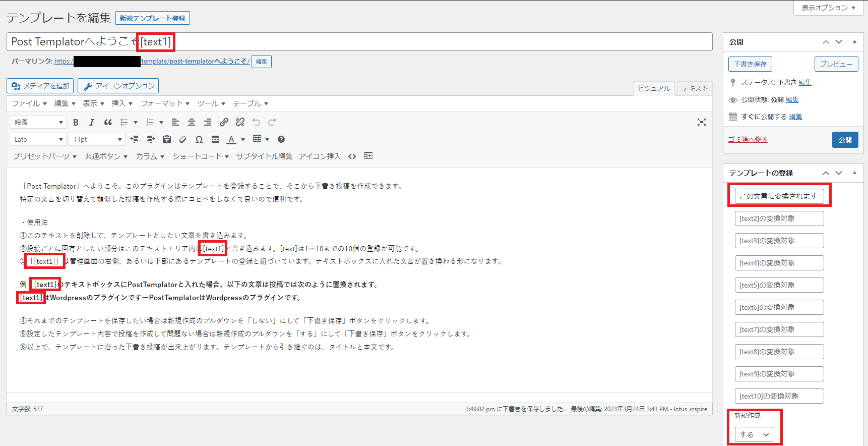This screenshot has height=446, width=868.
Task: Insert or edit a link
Action: point(224,122)
